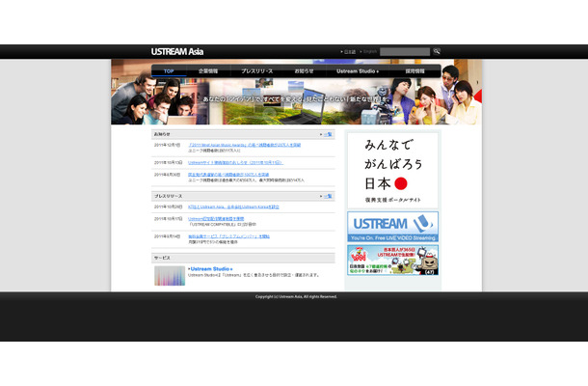Open the Ustream Studio+ navigation tab

[358, 71]
